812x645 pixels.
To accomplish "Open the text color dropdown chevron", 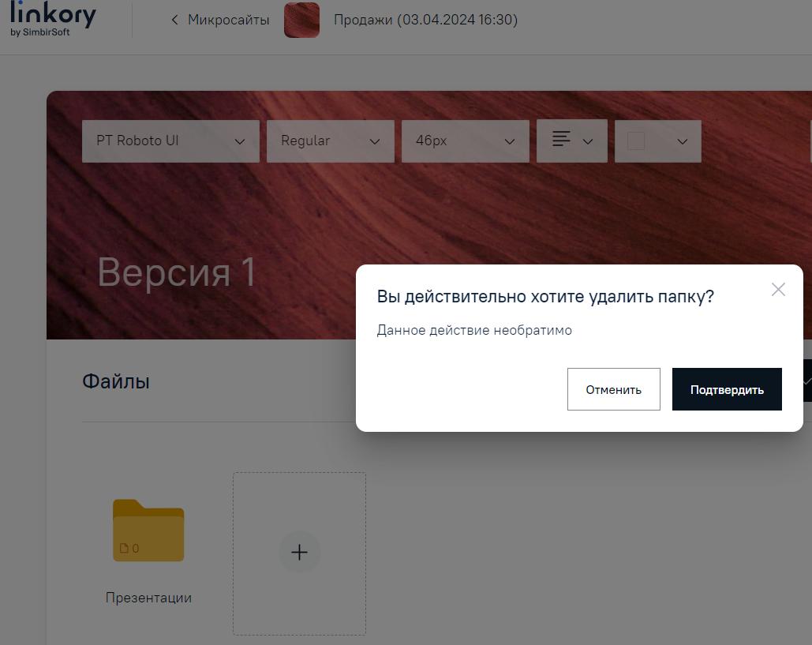I will (682, 141).
